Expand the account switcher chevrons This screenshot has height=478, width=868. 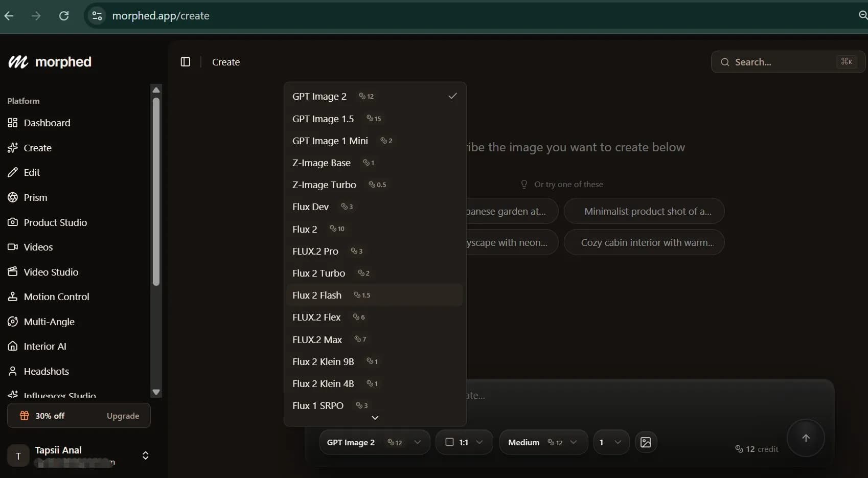coord(145,456)
